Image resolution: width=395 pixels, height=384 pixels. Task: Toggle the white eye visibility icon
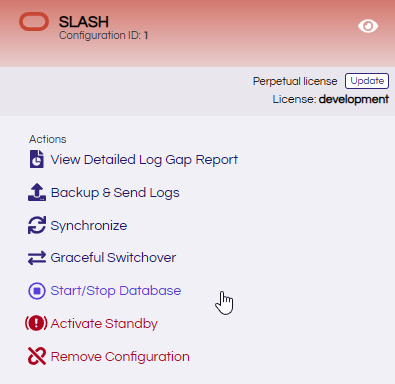point(368,26)
